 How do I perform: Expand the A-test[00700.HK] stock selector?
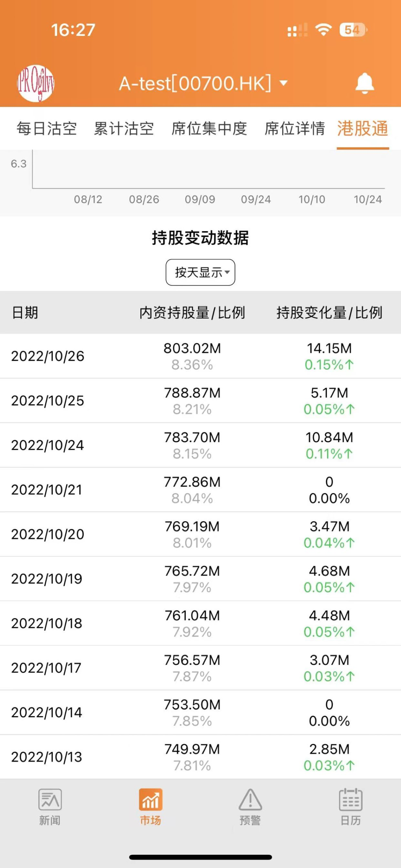tap(203, 83)
